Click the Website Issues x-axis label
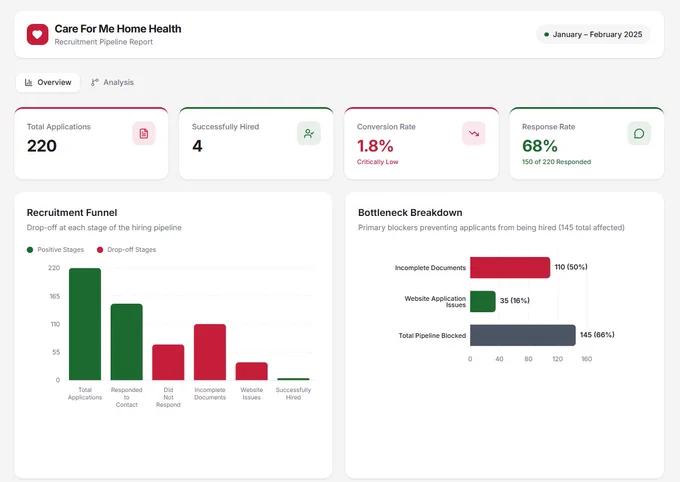The height and width of the screenshot is (482, 680). pyautogui.click(x=252, y=393)
